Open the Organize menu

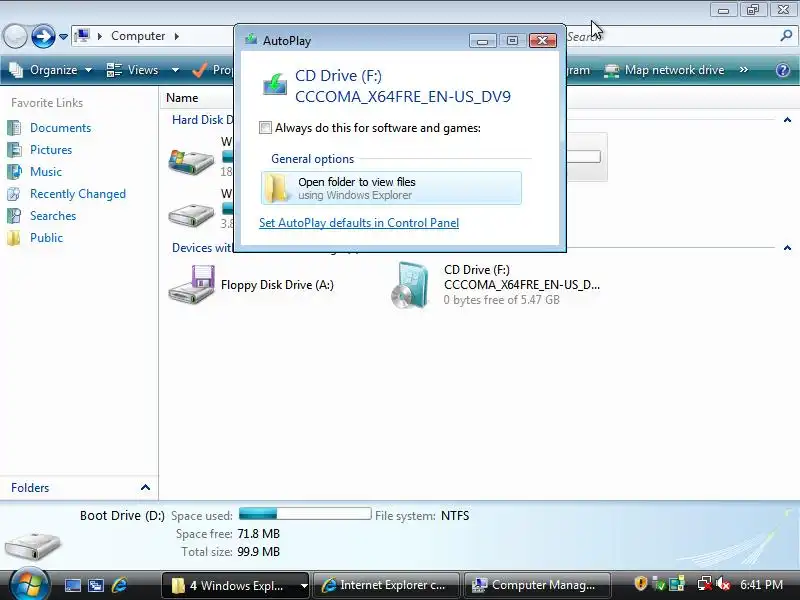tap(51, 70)
